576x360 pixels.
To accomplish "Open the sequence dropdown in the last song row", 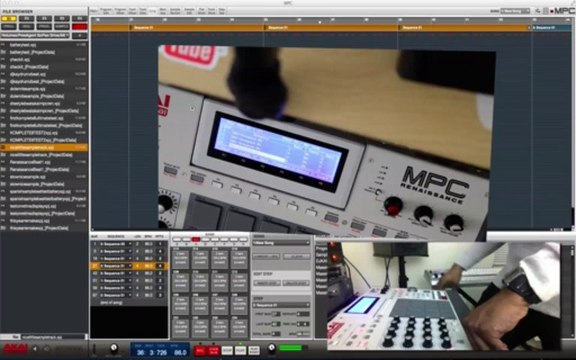I will click(116, 295).
